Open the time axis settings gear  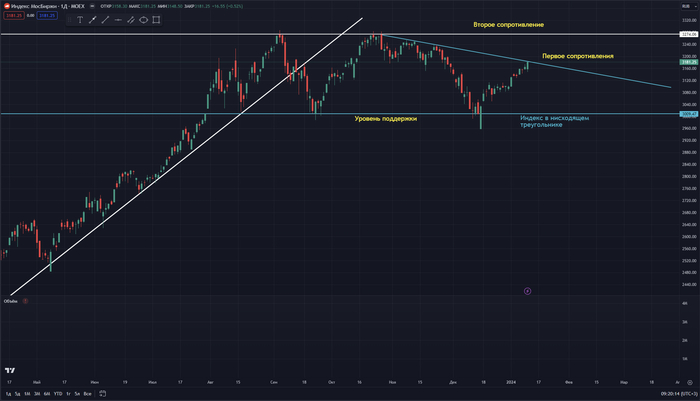coord(690,382)
